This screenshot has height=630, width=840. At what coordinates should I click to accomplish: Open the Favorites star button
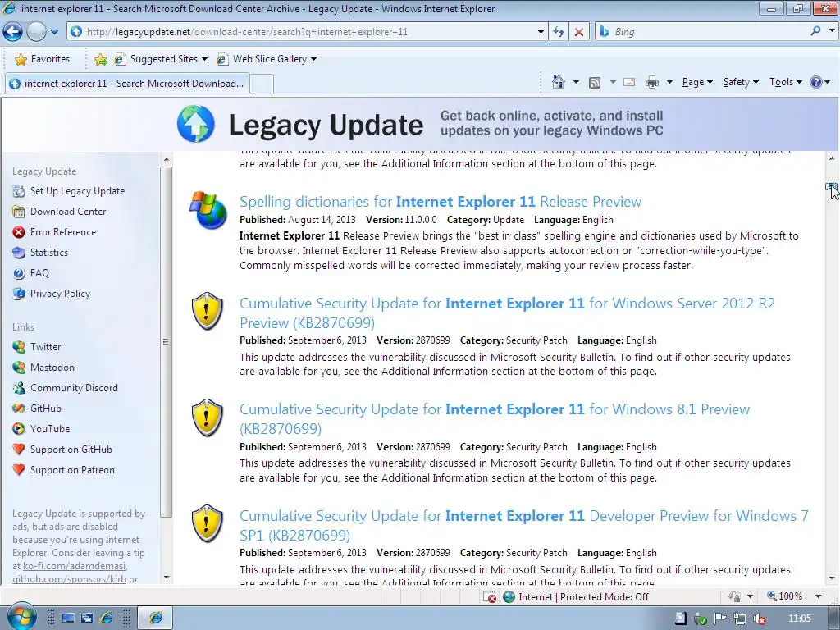[x=43, y=59]
